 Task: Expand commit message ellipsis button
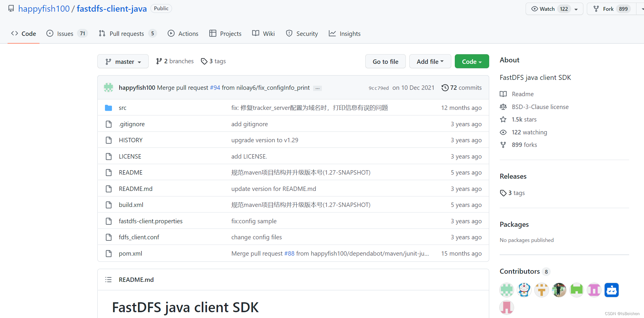(317, 88)
